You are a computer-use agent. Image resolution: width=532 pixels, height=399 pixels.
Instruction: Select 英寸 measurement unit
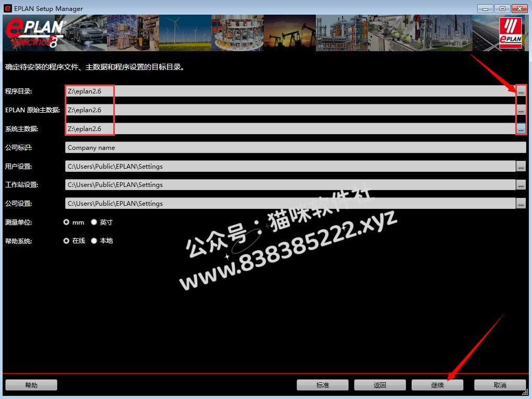click(94, 222)
